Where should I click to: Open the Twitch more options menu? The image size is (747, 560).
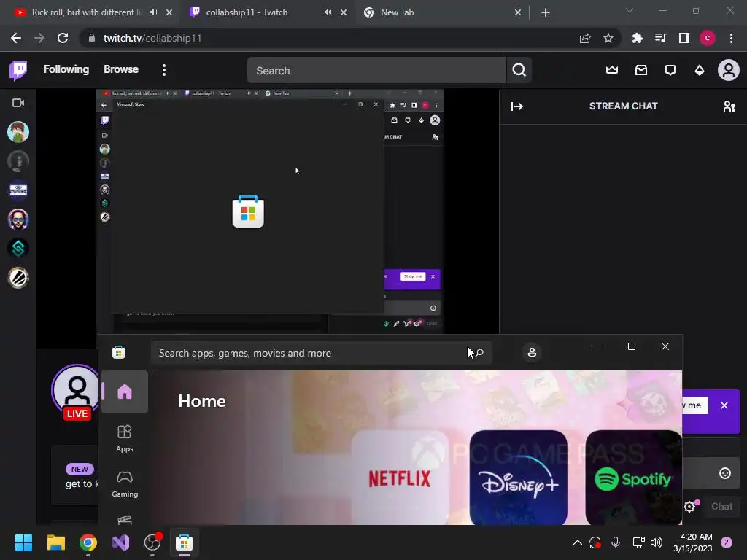click(x=164, y=70)
